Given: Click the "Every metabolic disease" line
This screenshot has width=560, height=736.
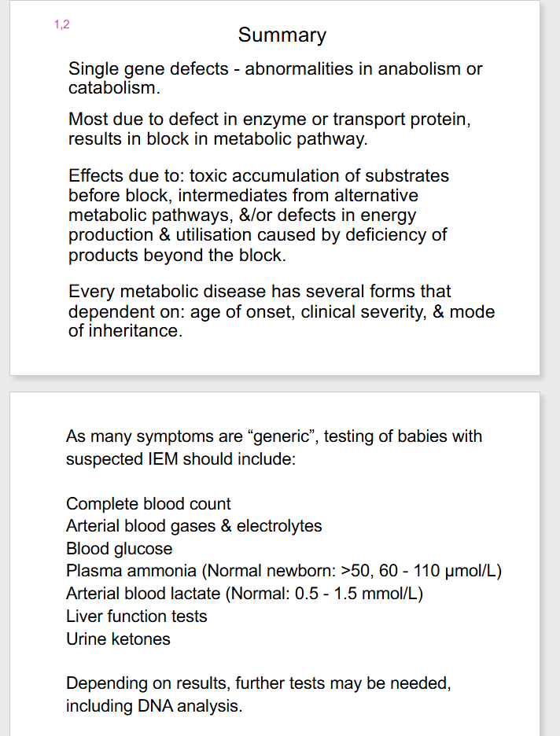Looking at the screenshot, I should [260, 292].
